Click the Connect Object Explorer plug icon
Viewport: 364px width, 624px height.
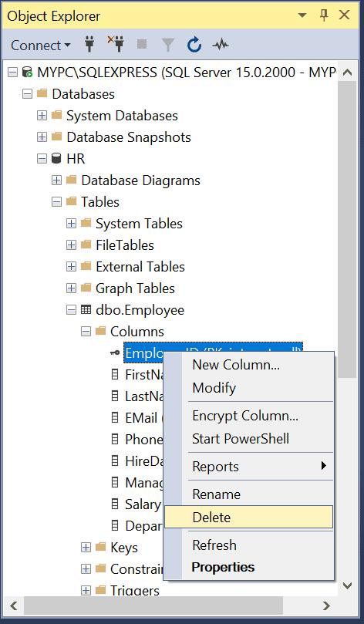[x=90, y=45]
